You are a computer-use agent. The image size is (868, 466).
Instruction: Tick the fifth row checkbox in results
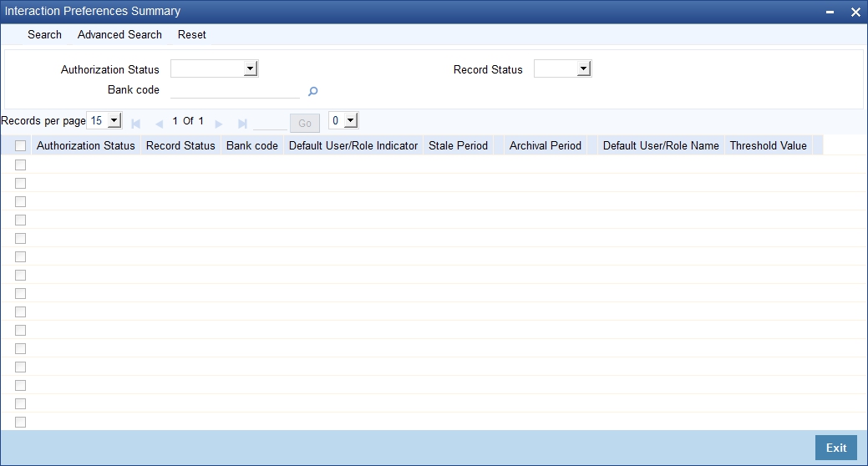[x=21, y=238]
